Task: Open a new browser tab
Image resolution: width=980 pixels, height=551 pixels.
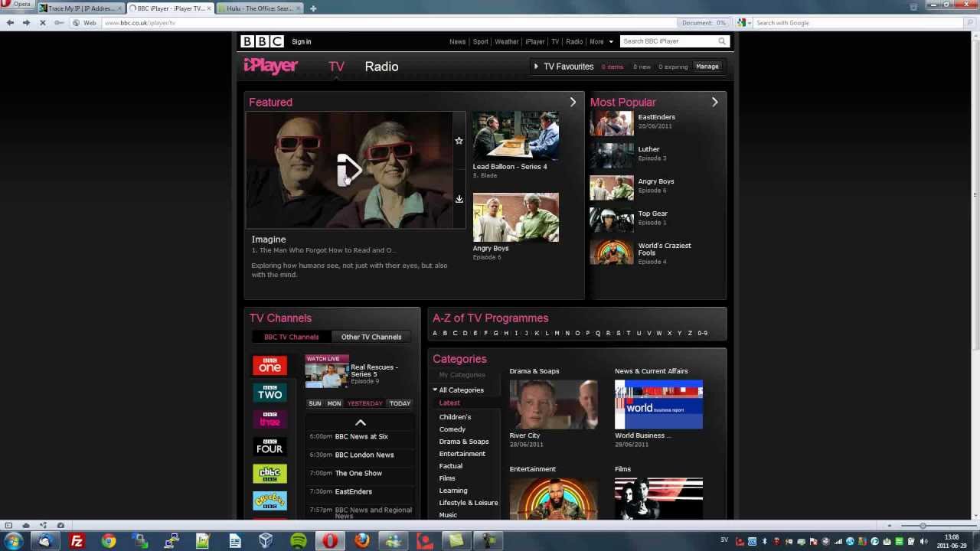Action: tap(313, 8)
